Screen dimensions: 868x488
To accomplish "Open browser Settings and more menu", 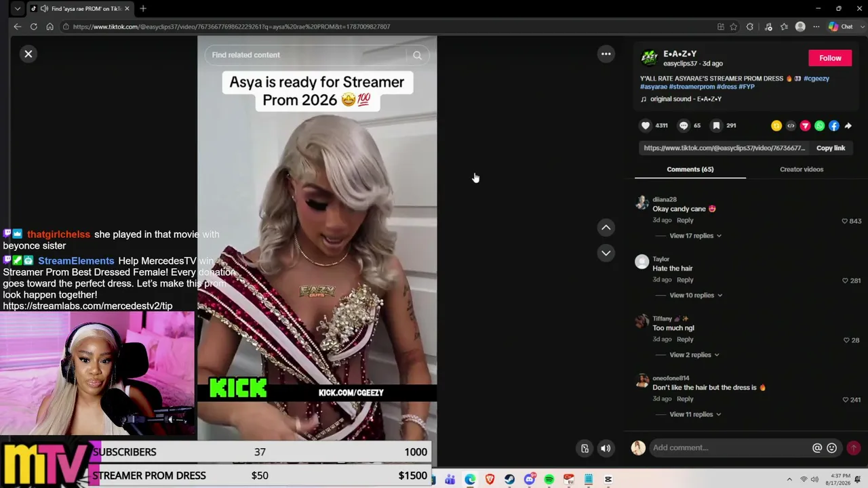I will (816, 26).
